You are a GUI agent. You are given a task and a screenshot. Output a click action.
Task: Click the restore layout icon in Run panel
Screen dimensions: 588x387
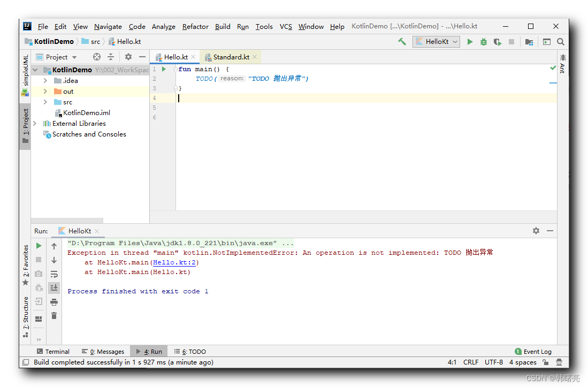pyautogui.click(x=39, y=318)
